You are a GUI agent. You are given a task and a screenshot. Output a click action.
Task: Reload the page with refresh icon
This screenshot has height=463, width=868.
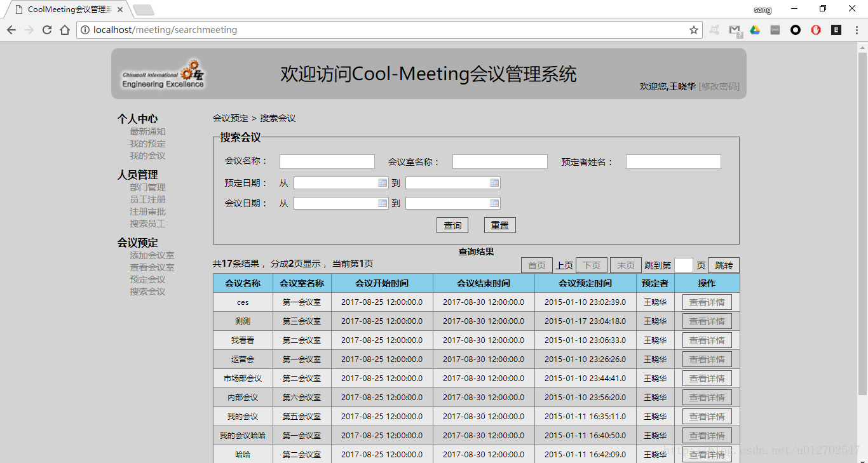(47, 30)
